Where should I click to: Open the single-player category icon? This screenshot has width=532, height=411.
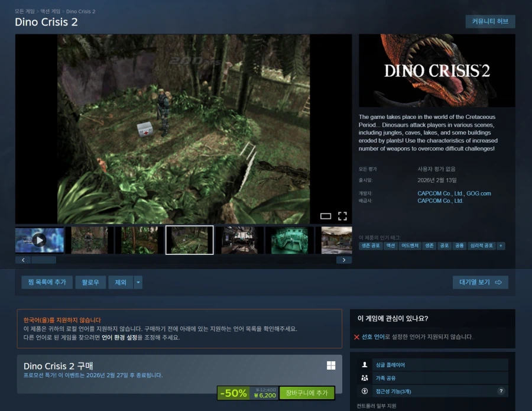point(365,365)
